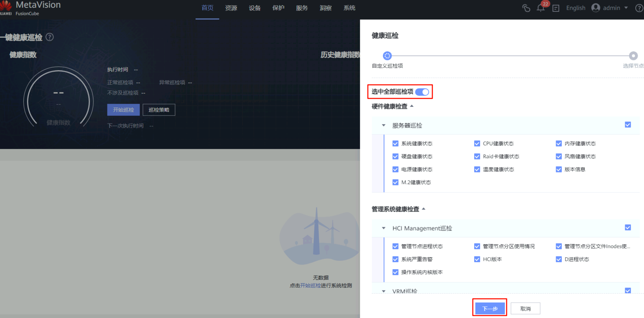This screenshot has height=318, width=644.
Task: Click the 下一步 button
Action: [490, 309]
